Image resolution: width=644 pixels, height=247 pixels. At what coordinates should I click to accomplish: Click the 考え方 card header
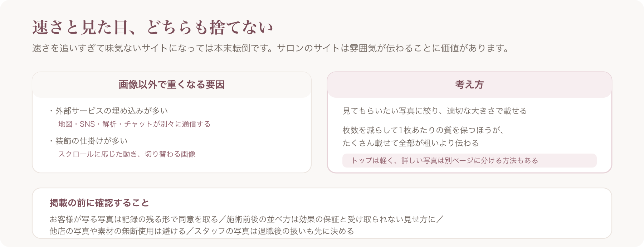469,85
